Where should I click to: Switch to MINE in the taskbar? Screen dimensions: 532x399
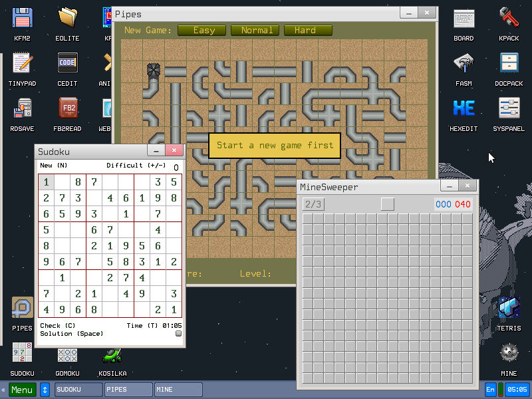178,390
